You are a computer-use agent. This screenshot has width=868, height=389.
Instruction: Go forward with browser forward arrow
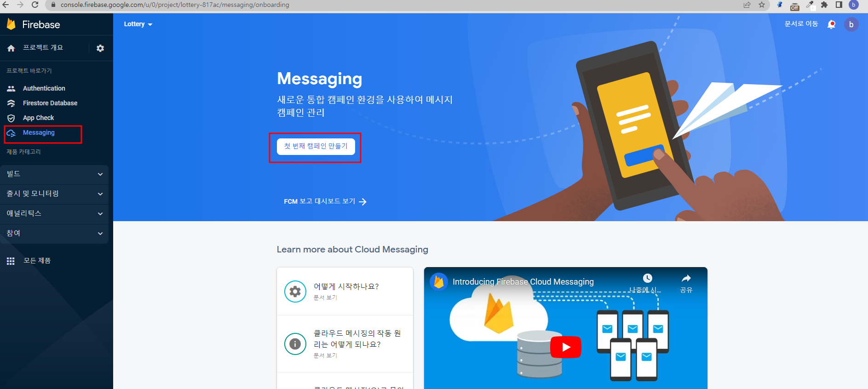(20, 5)
